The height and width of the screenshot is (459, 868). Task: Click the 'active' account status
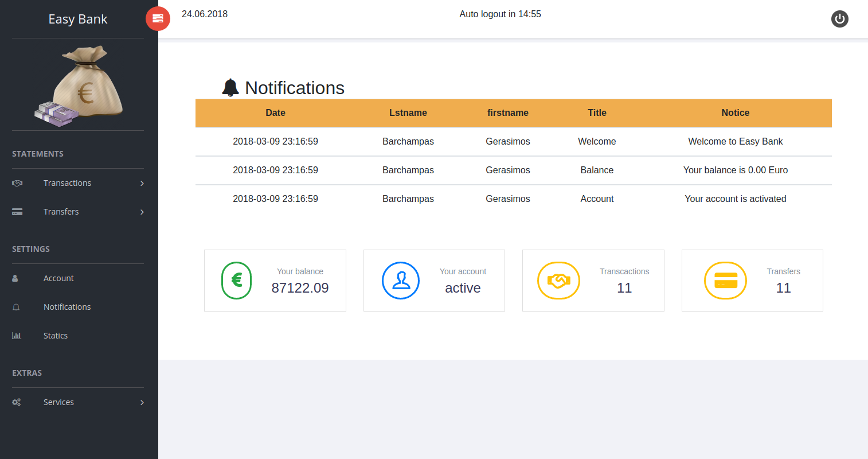[463, 288]
